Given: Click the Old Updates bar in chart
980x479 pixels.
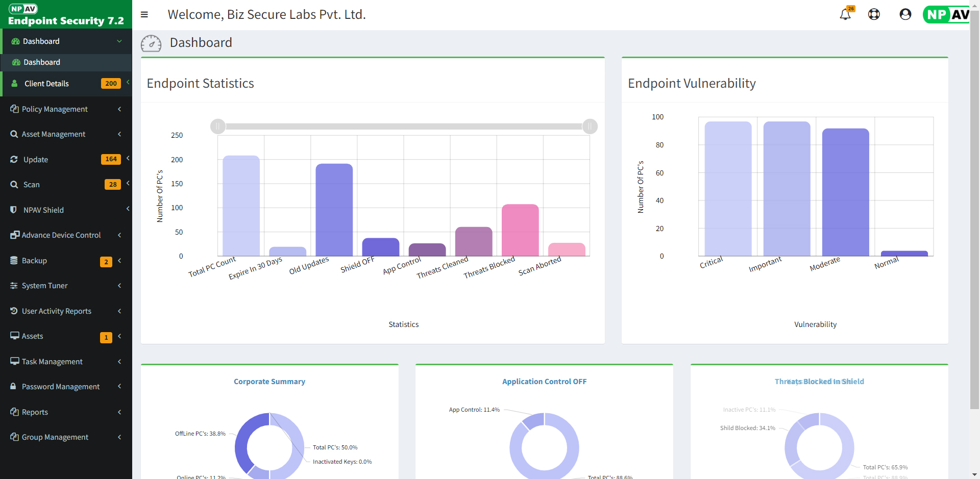Looking at the screenshot, I should click(334, 210).
